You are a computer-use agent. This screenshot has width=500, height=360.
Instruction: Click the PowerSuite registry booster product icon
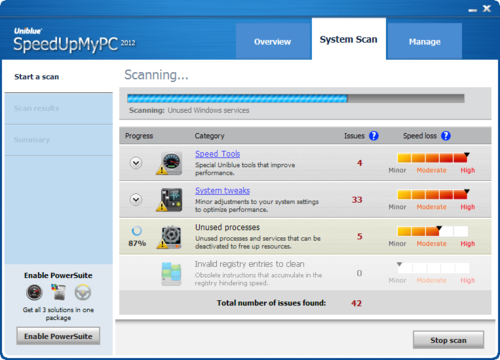coord(58,292)
